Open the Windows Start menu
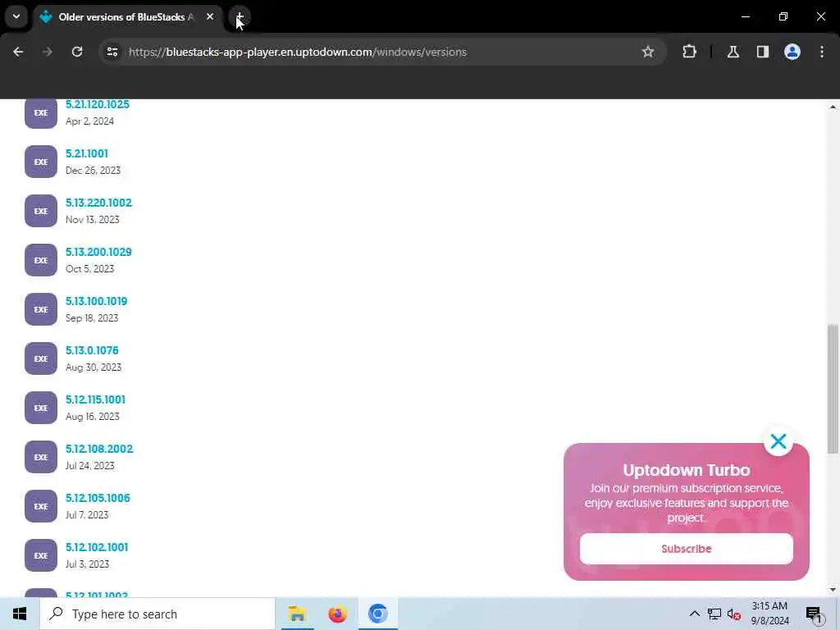The height and width of the screenshot is (630, 840). click(20, 614)
